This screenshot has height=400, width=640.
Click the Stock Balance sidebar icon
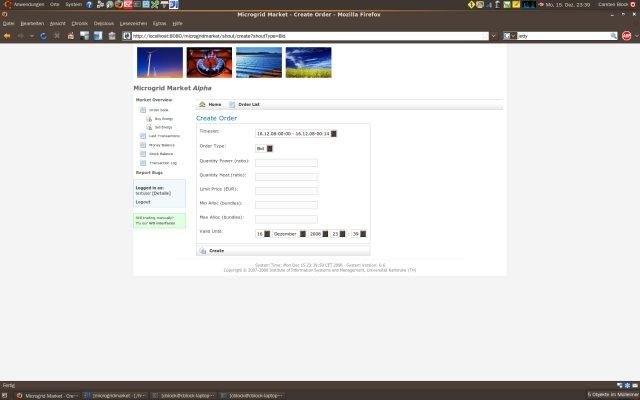pyautogui.click(x=143, y=154)
